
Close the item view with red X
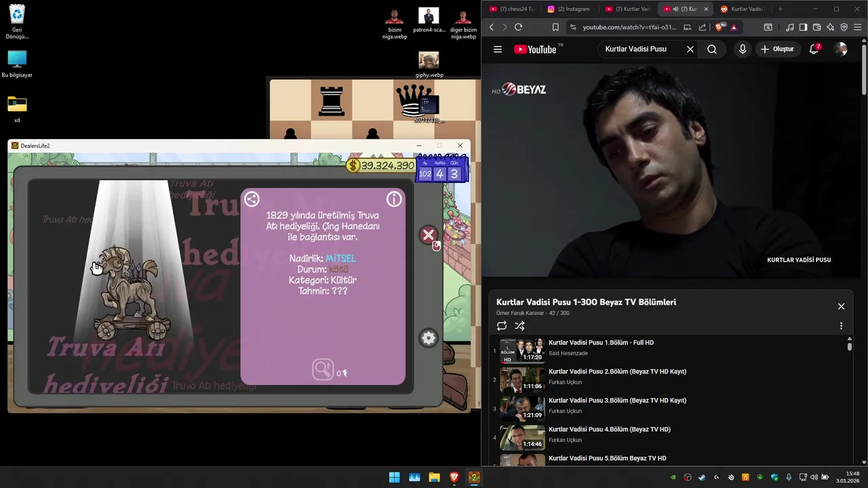428,235
